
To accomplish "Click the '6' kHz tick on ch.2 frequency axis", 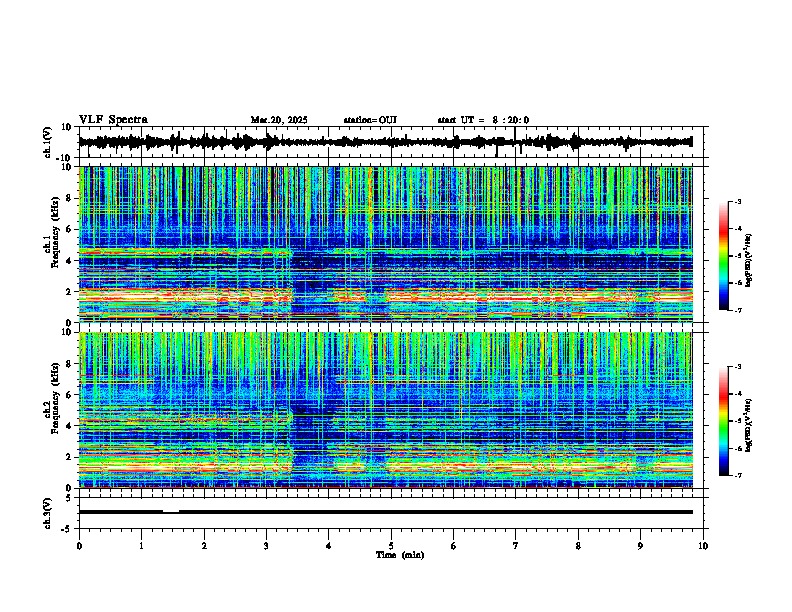I will pyautogui.click(x=69, y=395).
